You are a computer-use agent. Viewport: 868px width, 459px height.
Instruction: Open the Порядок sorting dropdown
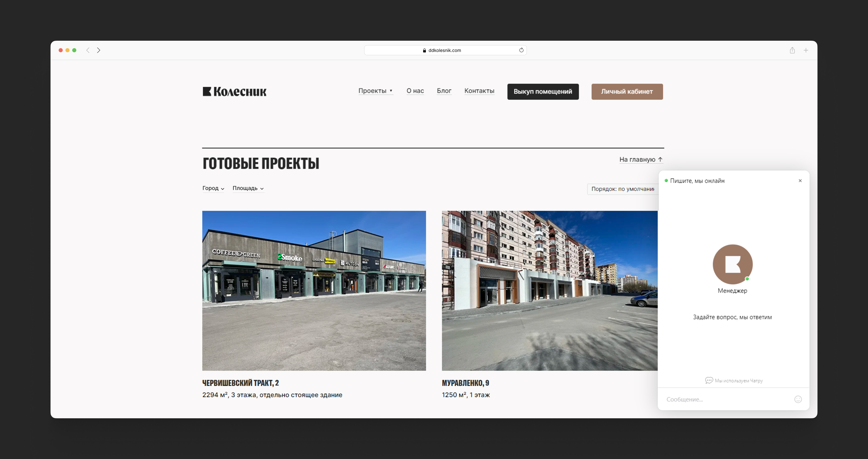(x=622, y=189)
